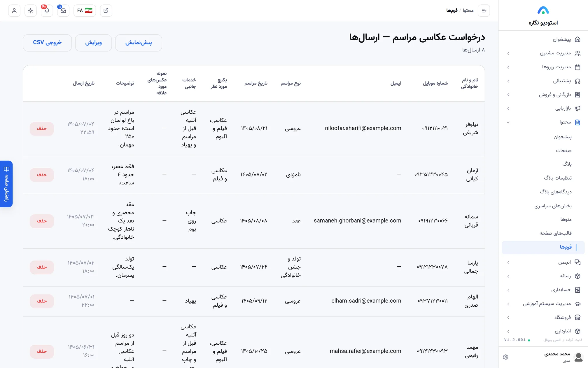This screenshot has width=588, height=368.
Task: Open the user profile icon in top bar
Action: (x=14, y=11)
